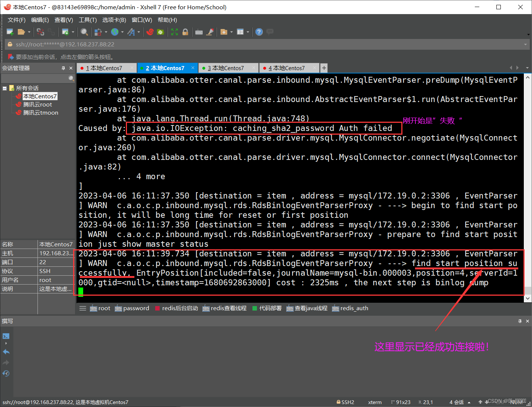Click the lock session toolbar icon
The width and height of the screenshot is (532, 407).
click(x=186, y=32)
